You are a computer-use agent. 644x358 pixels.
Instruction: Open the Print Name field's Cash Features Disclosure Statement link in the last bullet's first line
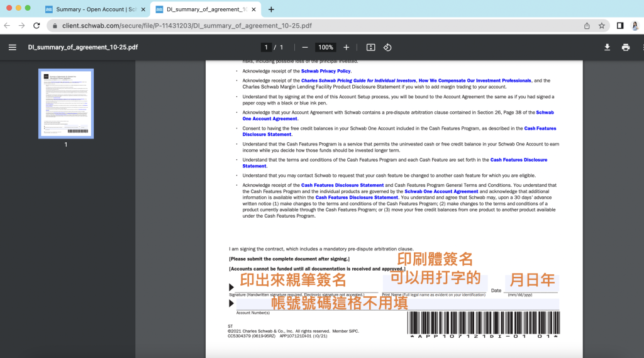pos(342,186)
